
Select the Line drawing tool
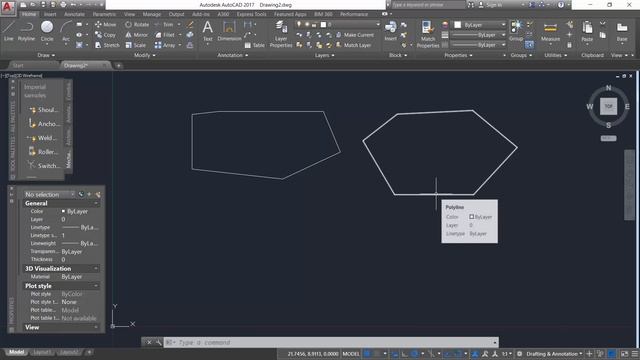coord(9,31)
